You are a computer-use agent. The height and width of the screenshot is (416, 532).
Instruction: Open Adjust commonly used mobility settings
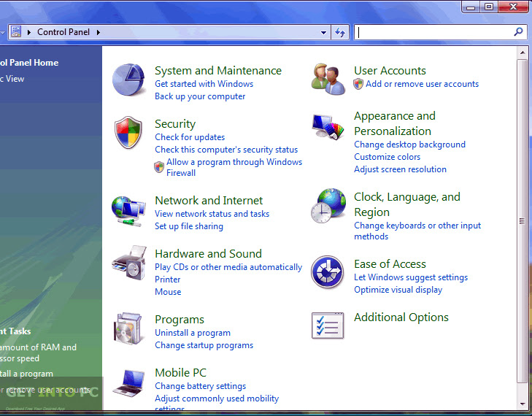pyautogui.click(x=217, y=403)
